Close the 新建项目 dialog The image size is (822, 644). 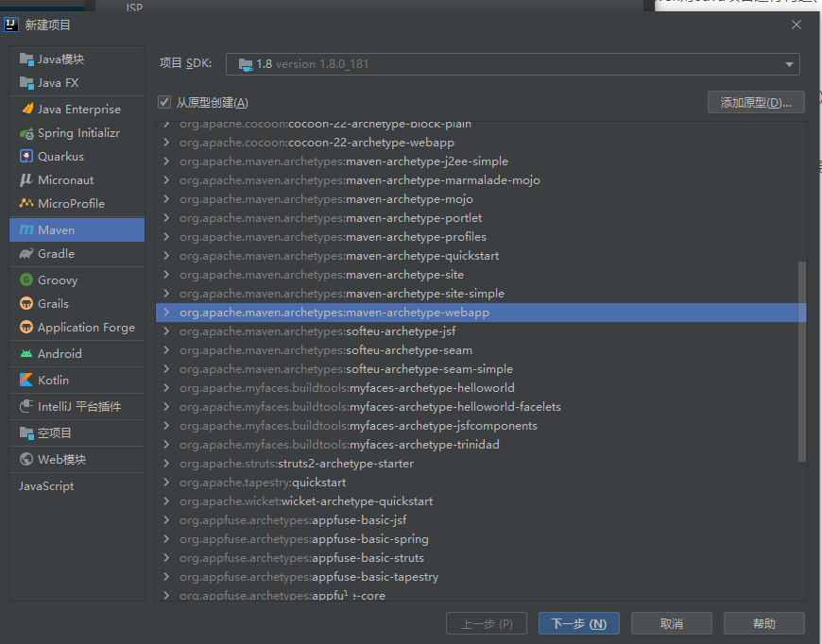[x=796, y=25]
